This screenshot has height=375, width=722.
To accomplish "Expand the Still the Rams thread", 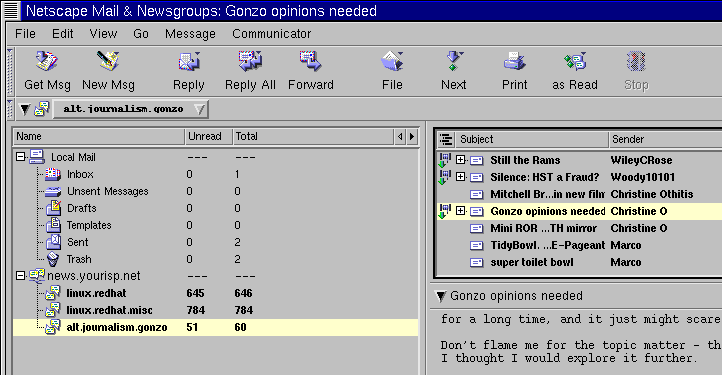I will (x=460, y=160).
